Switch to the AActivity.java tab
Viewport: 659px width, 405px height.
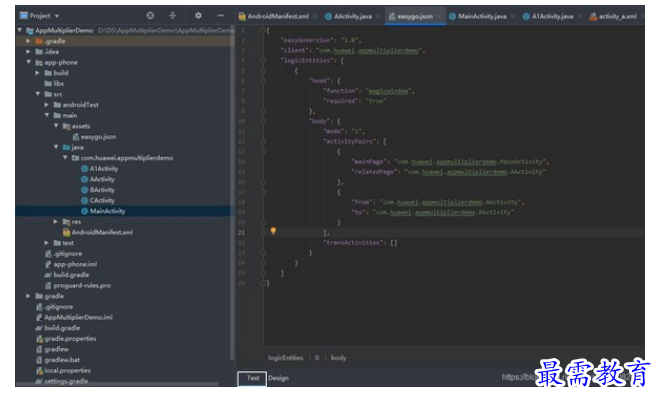coord(353,16)
